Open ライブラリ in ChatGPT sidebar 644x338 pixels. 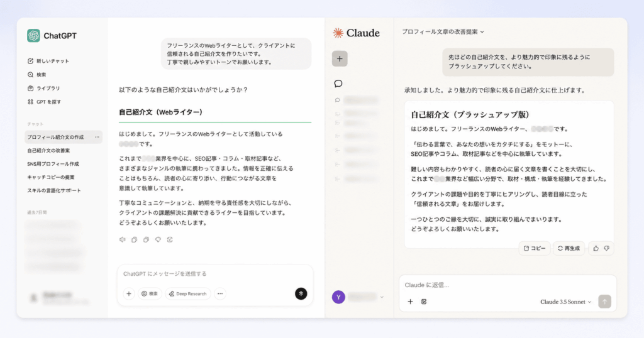(43, 88)
